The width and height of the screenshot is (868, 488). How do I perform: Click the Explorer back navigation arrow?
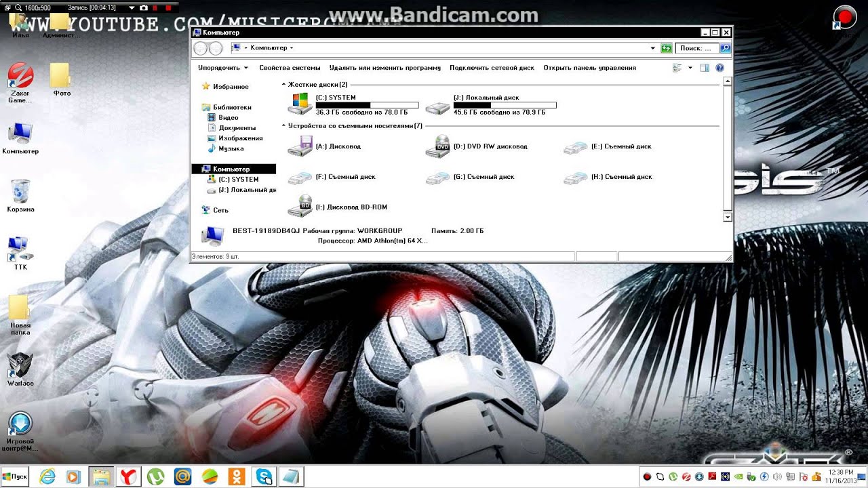[x=200, y=48]
